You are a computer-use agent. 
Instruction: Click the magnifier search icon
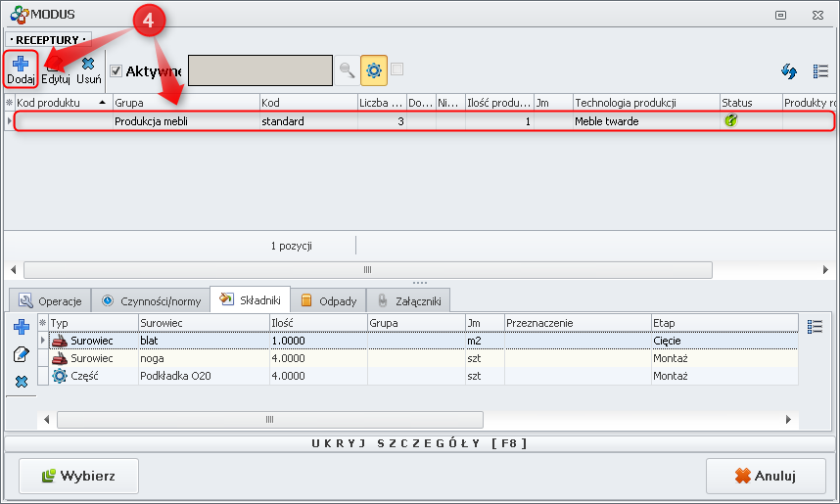[x=348, y=70]
